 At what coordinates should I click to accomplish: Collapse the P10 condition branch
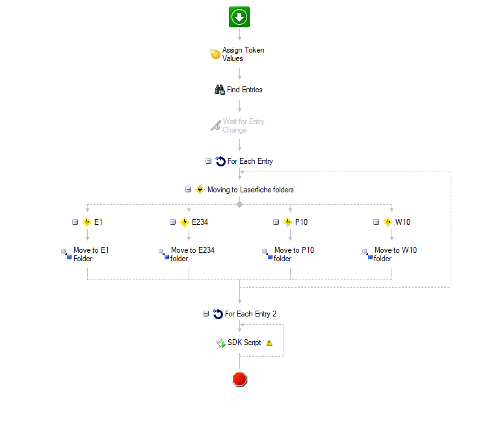276,222
